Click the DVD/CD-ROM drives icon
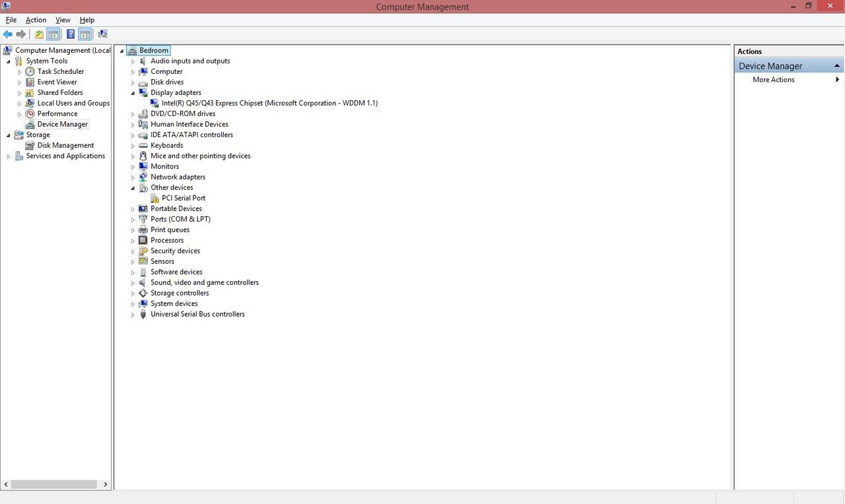845x504 pixels. 143,113
